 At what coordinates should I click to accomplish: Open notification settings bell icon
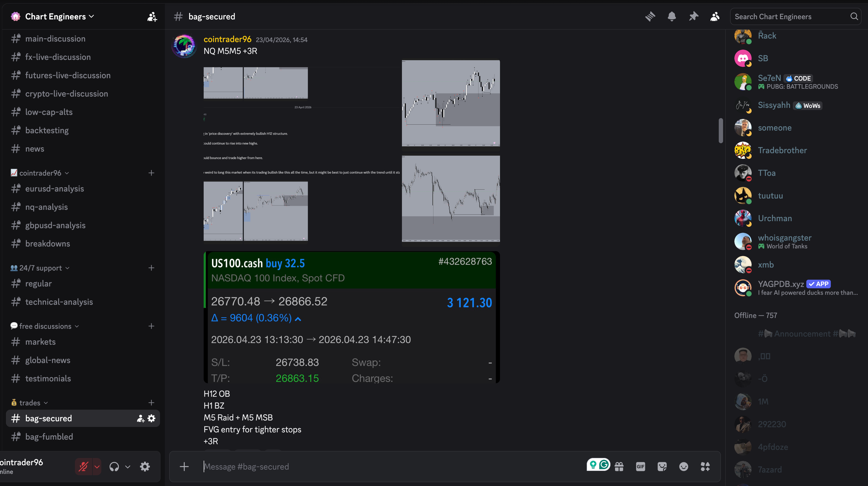point(672,16)
